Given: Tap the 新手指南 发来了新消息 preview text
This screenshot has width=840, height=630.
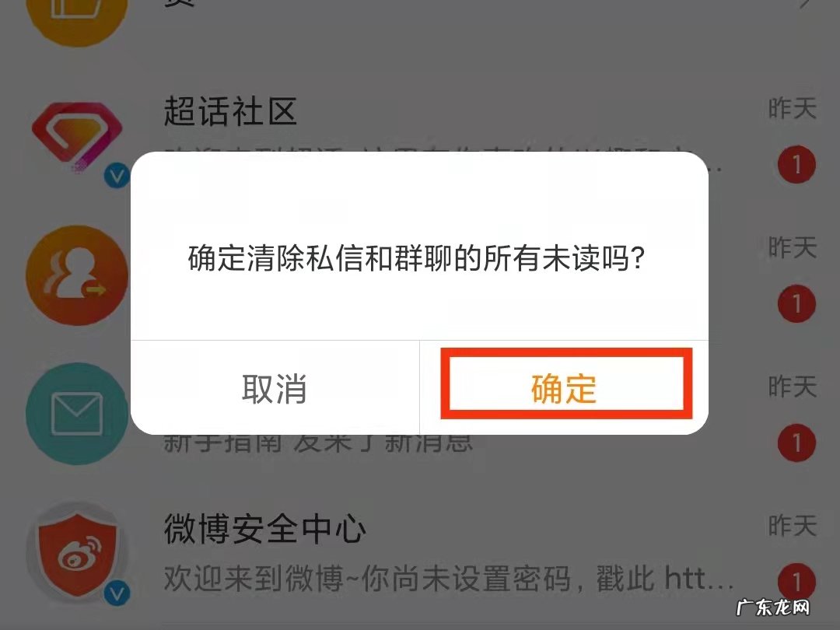Looking at the screenshot, I should coord(318,443).
